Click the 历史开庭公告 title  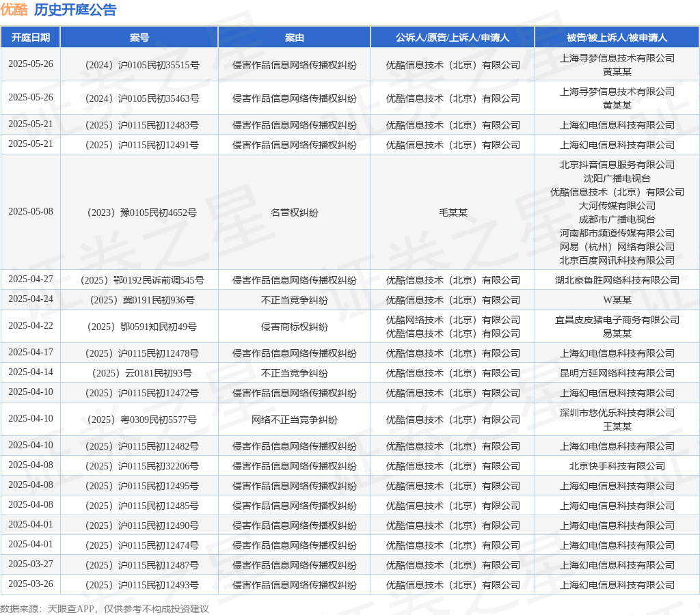(x=75, y=10)
